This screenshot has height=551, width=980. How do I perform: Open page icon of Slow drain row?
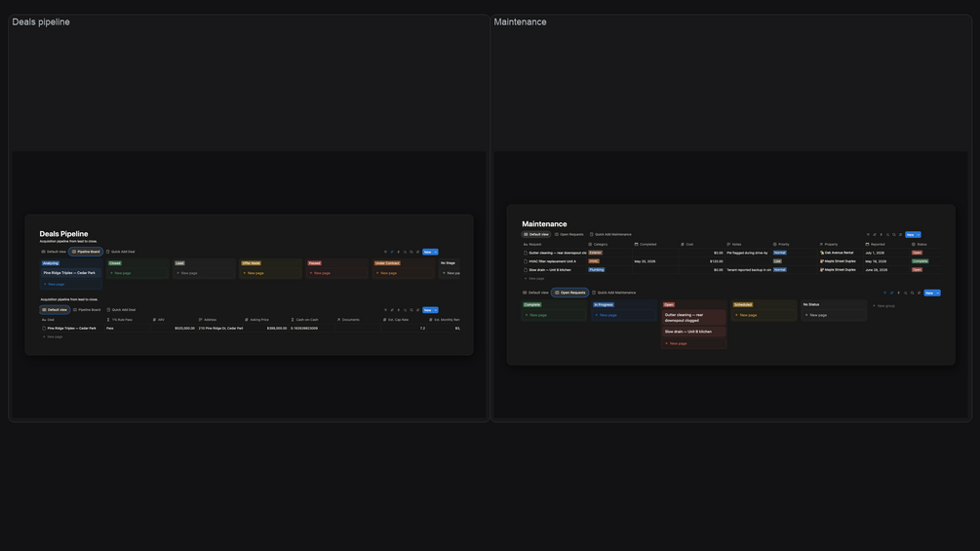(526, 270)
